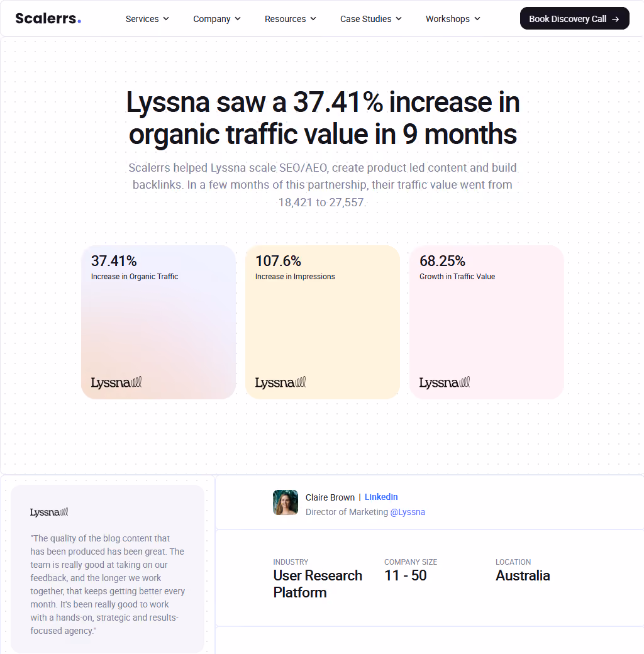This screenshot has height=654, width=644.
Task: Click the 'Australia' location value
Action: 523,575
